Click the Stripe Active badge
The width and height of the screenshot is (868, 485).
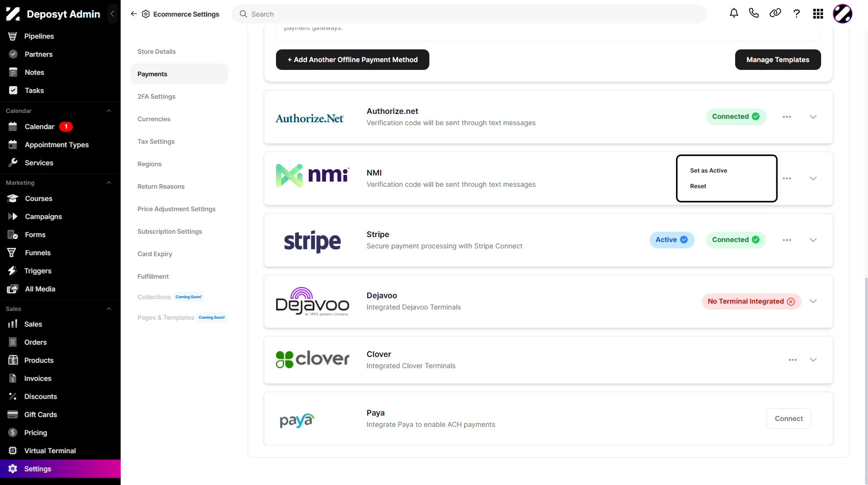click(672, 240)
